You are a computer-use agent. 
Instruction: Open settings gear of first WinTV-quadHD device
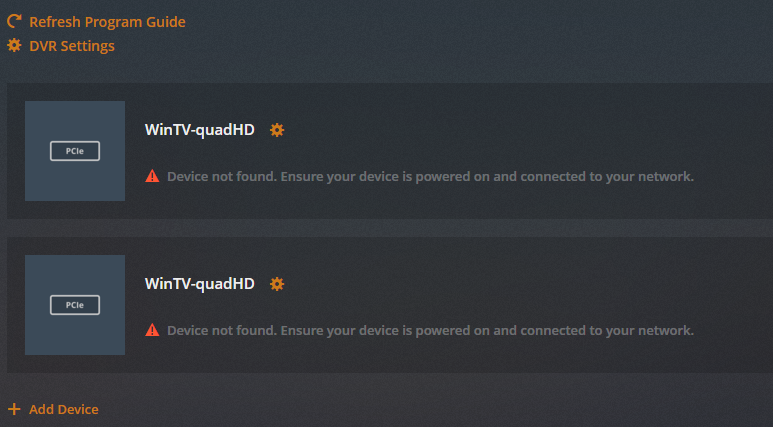click(x=277, y=130)
